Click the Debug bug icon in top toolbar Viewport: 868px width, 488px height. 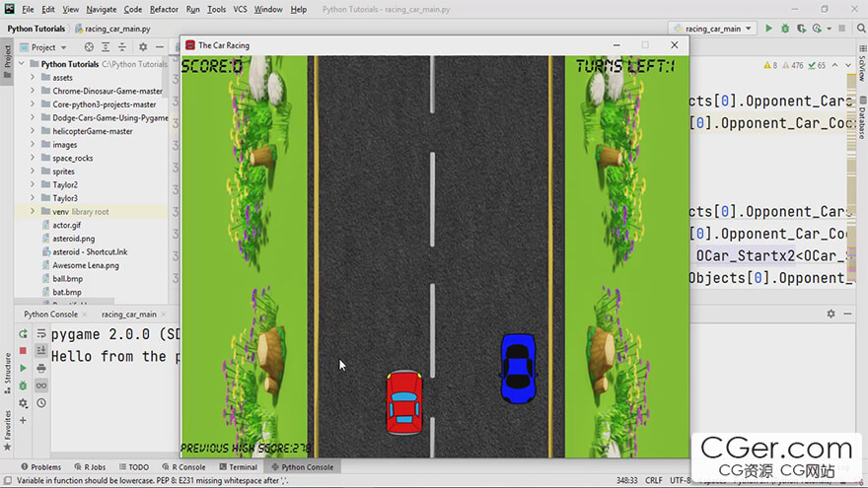(x=785, y=29)
